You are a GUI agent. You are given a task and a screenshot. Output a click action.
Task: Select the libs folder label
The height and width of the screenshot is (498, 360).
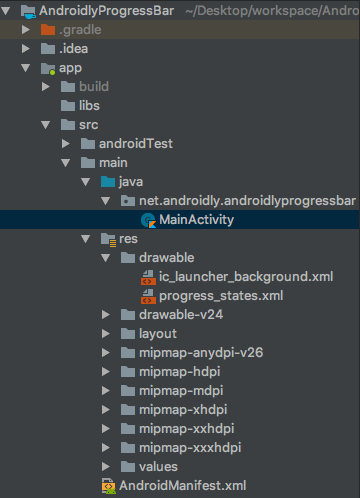tap(89, 106)
